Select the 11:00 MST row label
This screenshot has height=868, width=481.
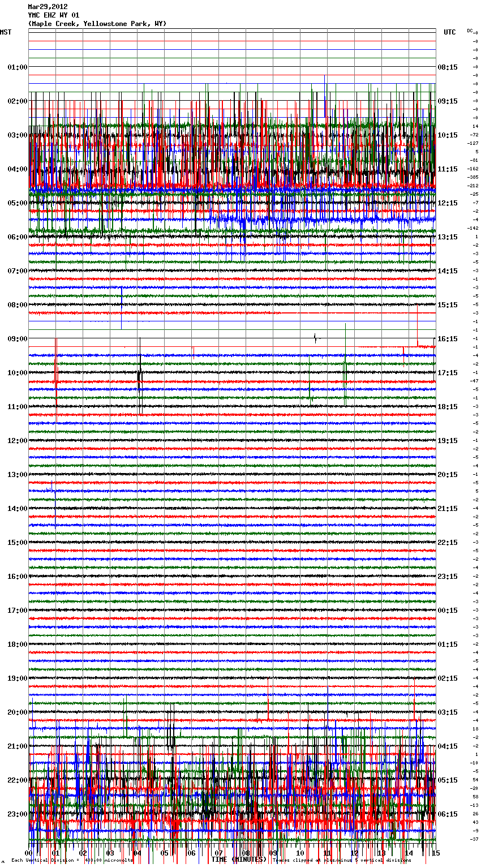coord(18,407)
